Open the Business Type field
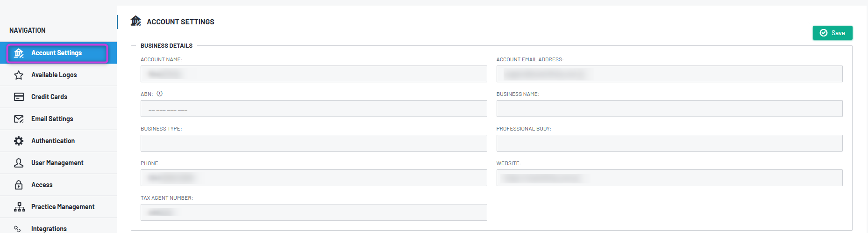Image resolution: width=868 pixels, height=233 pixels. coord(313,143)
